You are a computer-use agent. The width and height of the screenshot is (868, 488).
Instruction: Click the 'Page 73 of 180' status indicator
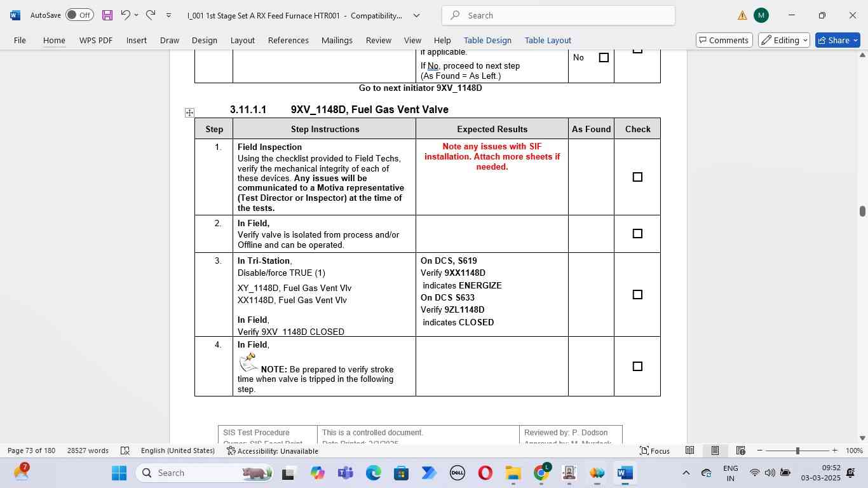click(31, 451)
